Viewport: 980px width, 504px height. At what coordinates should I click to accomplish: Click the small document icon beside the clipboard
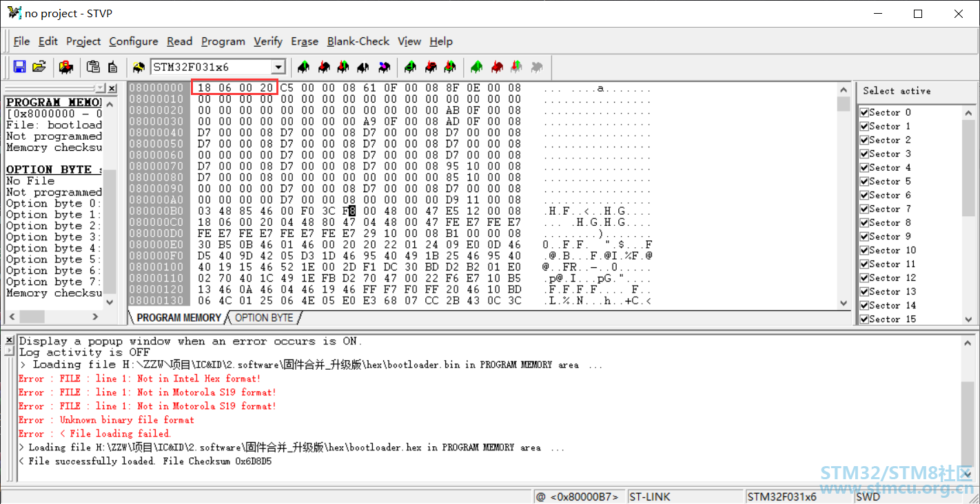112,67
